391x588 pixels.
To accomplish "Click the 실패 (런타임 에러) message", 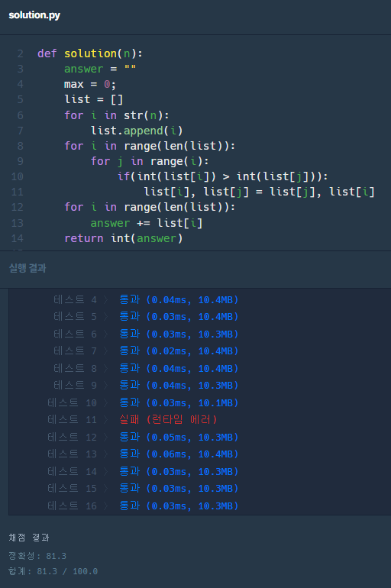I will tap(168, 419).
